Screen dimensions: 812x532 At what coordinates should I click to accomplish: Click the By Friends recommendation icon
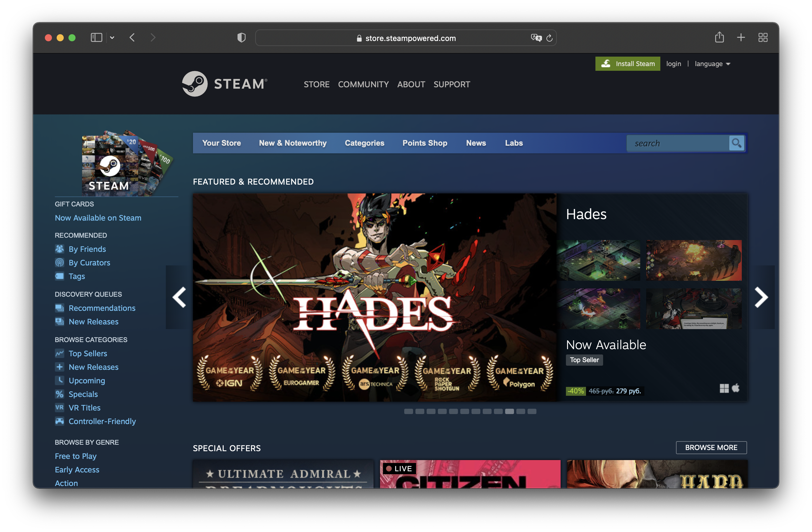[x=59, y=249]
